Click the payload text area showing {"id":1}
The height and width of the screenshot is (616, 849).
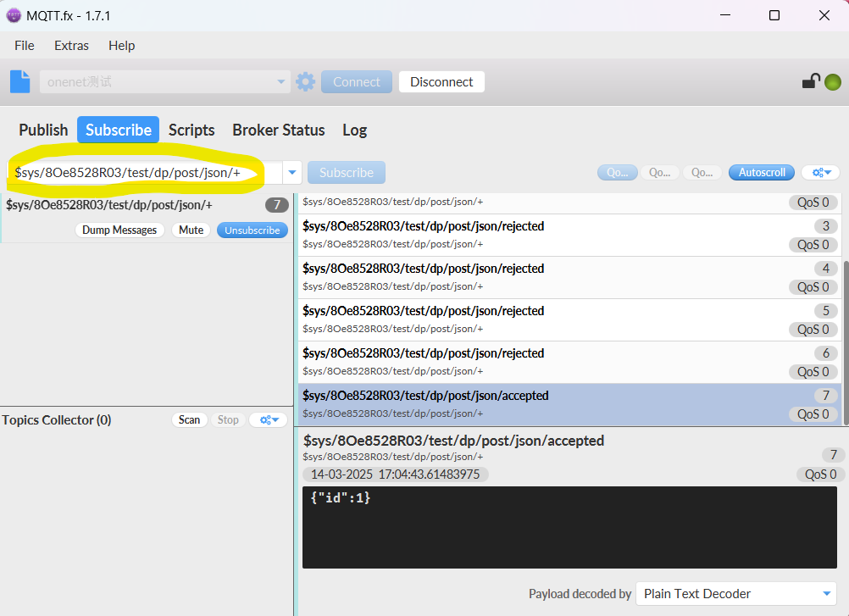(569, 527)
